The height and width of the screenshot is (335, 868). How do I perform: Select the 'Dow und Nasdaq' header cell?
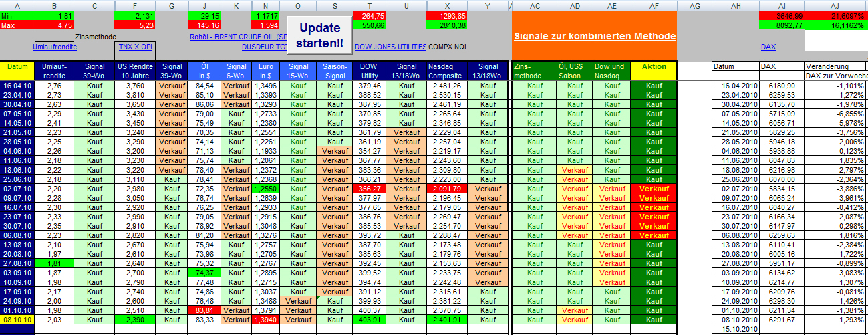point(612,71)
